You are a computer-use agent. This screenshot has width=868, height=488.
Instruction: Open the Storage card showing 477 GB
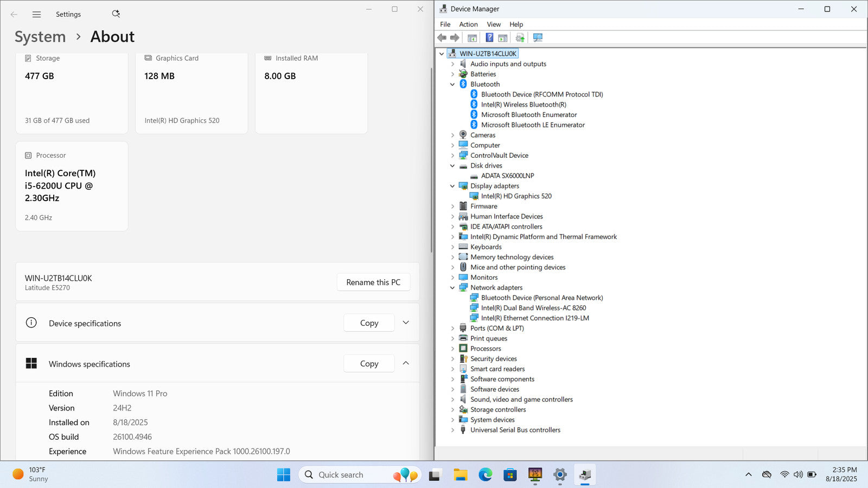point(72,93)
